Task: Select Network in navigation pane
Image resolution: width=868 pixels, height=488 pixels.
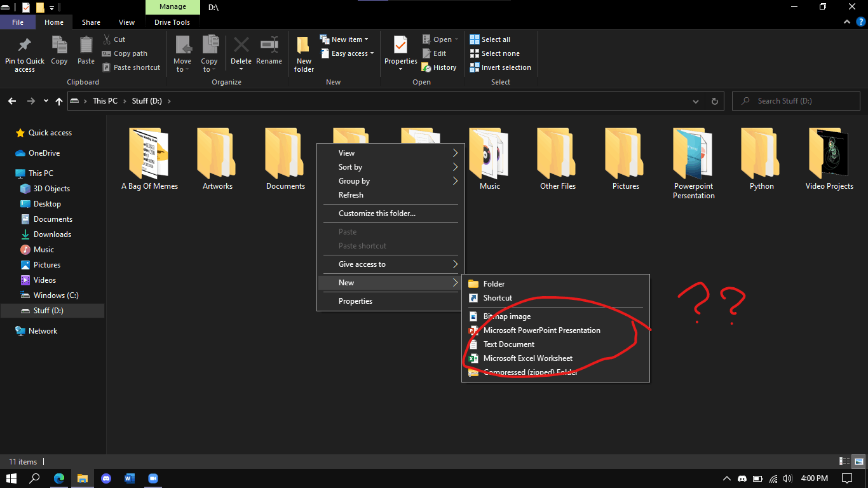Action: (x=43, y=331)
